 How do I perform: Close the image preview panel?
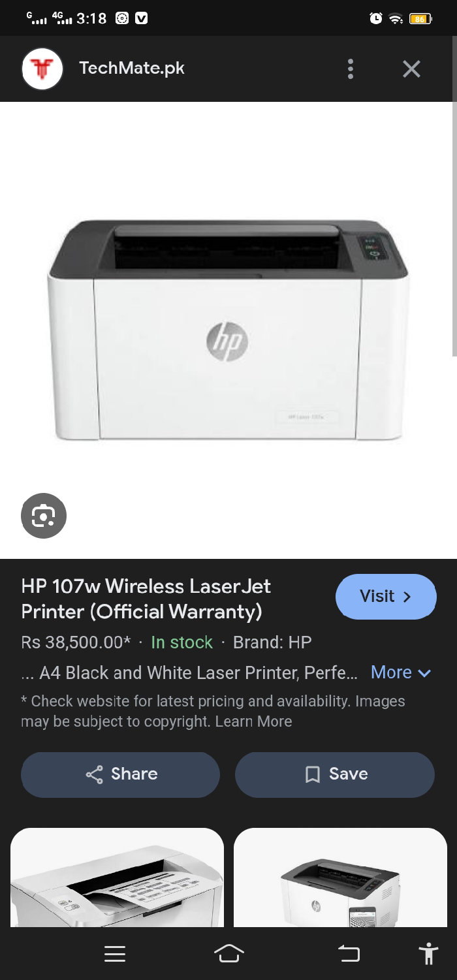pyautogui.click(x=411, y=69)
